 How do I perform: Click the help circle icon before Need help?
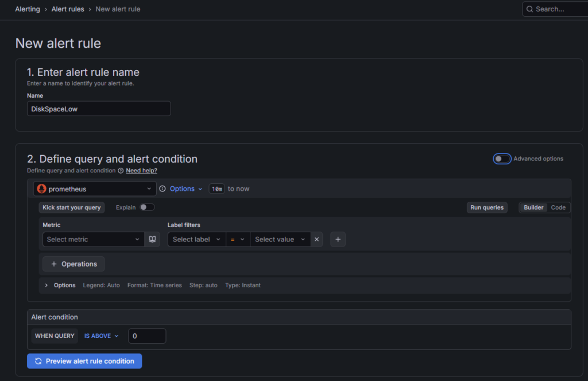pyautogui.click(x=121, y=171)
